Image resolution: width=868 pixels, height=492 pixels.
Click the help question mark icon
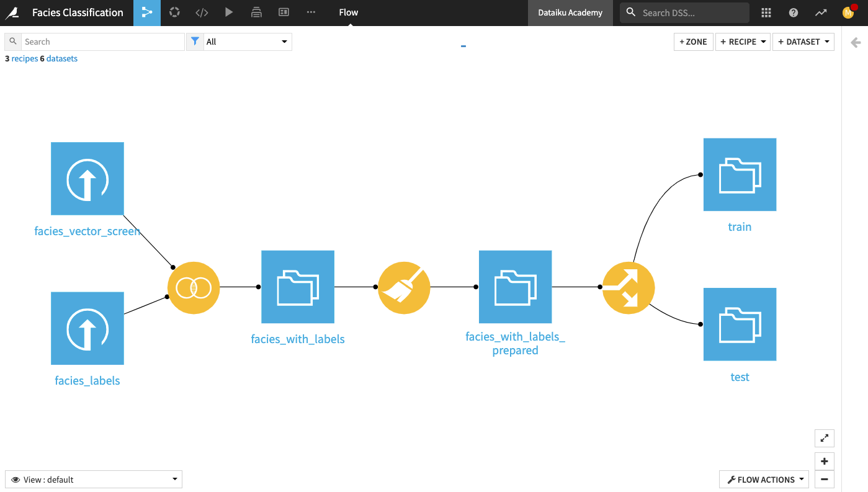[x=794, y=12]
